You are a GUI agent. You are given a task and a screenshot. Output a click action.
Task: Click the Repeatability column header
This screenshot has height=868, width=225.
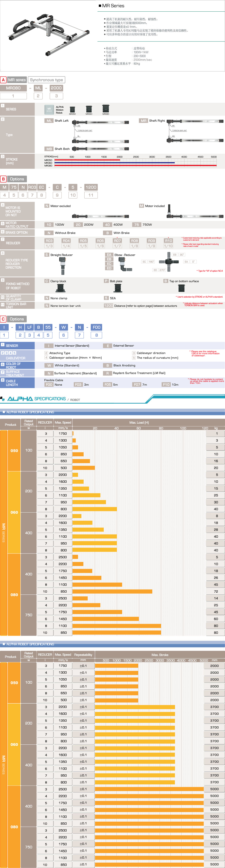[83, 654]
